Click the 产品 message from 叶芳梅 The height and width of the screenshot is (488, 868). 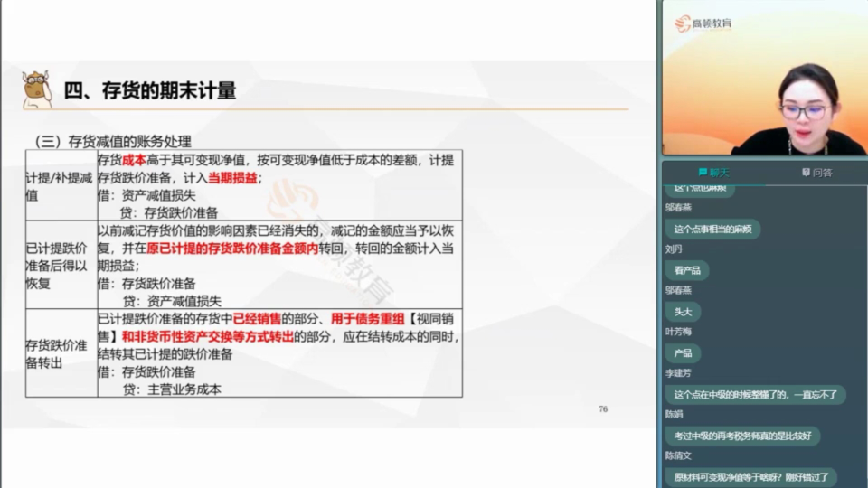click(x=683, y=352)
